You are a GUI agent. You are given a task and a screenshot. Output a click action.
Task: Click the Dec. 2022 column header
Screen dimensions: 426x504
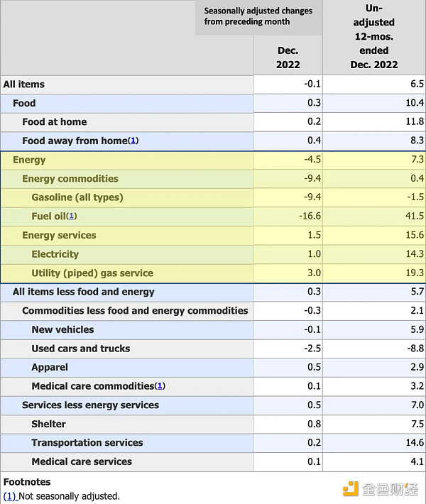tap(288, 57)
